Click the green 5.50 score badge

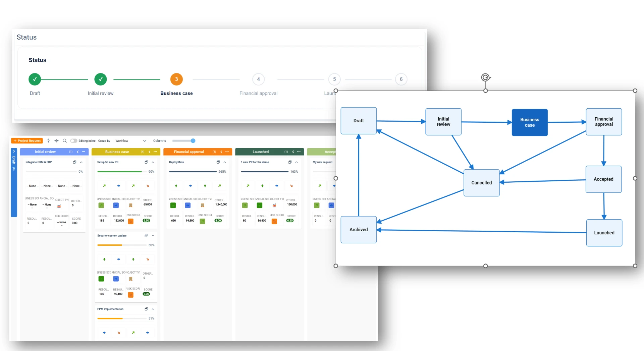tap(146, 221)
